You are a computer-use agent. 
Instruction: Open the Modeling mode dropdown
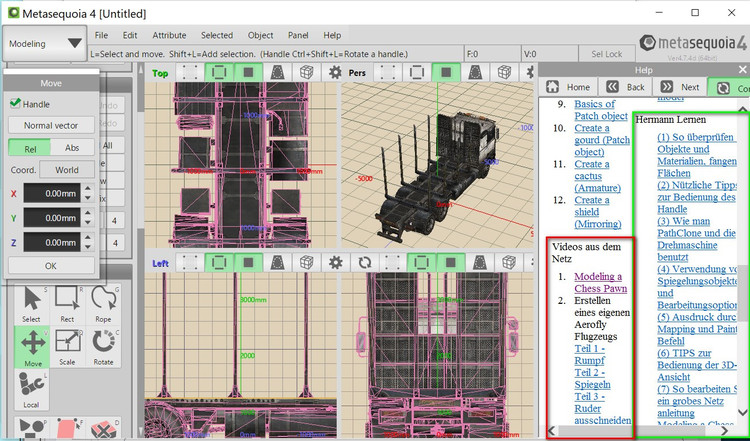45,44
